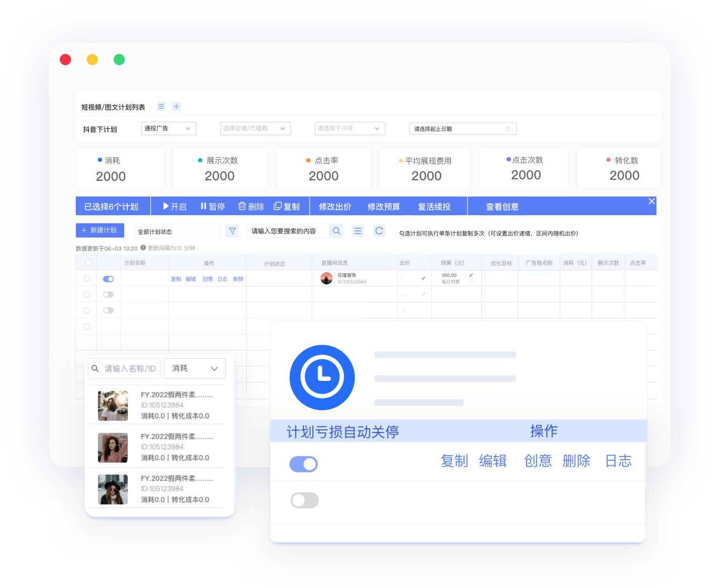Screen dimensions: 719x588
Task: Select 查看创意 in action bar
Action: coord(502,207)
